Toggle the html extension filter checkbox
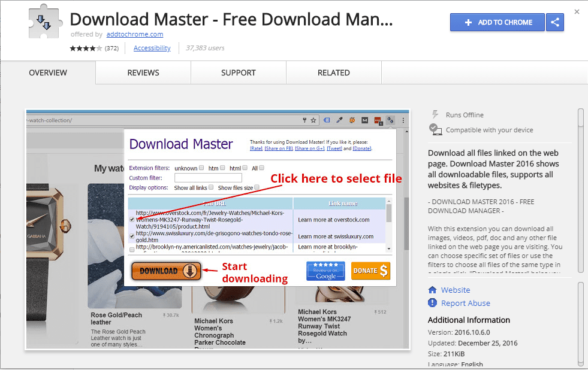The height and width of the screenshot is (370, 588). pyautogui.click(x=245, y=168)
